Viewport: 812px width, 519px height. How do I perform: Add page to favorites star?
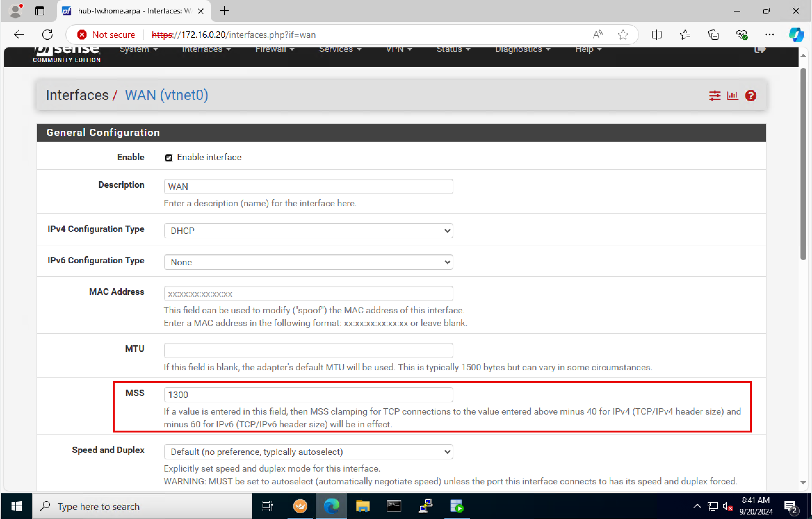pyautogui.click(x=623, y=35)
